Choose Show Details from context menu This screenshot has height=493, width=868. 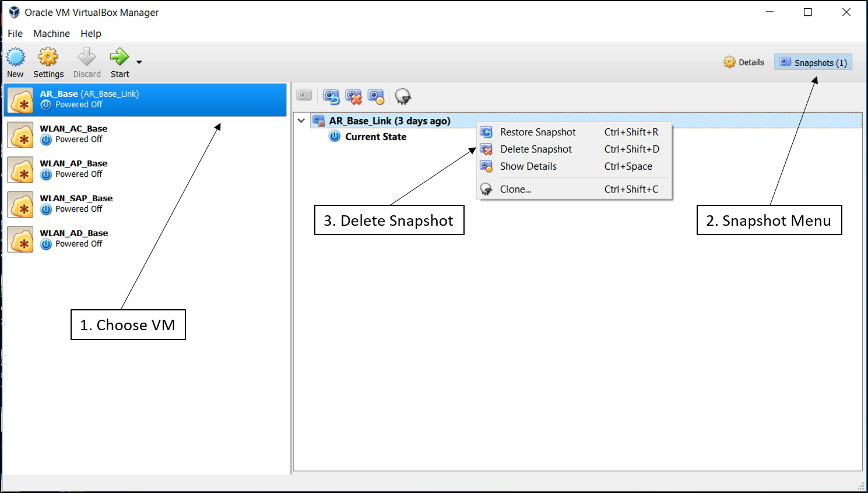point(574,166)
